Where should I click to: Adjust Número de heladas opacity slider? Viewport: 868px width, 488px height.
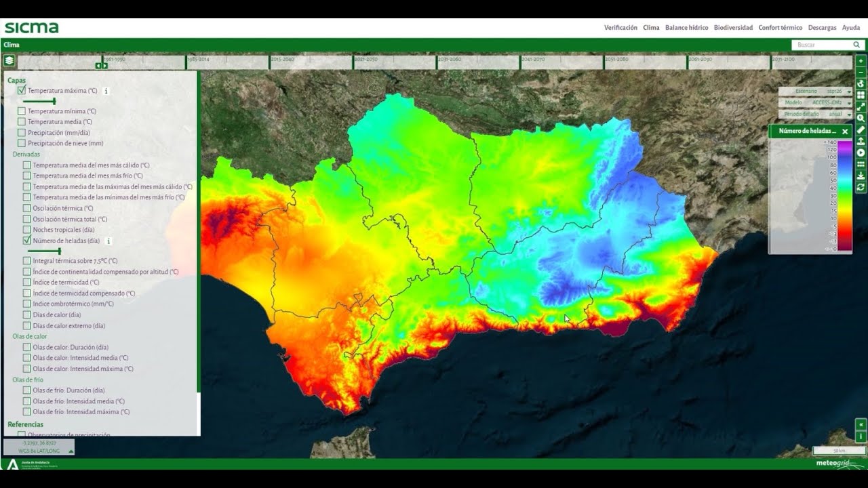pyautogui.click(x=45, y=251)
